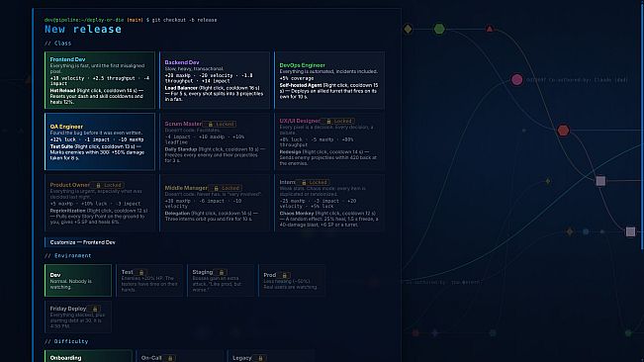The image size is (644, 362).
Task: Click the lock icon beside Intern
Action: click(x=304, y=182)
